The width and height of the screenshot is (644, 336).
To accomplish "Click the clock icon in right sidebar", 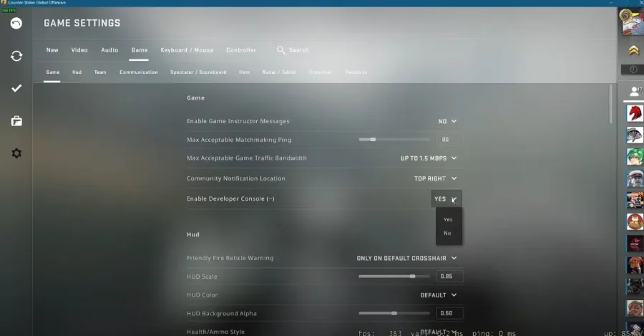I will coord(634,69).
